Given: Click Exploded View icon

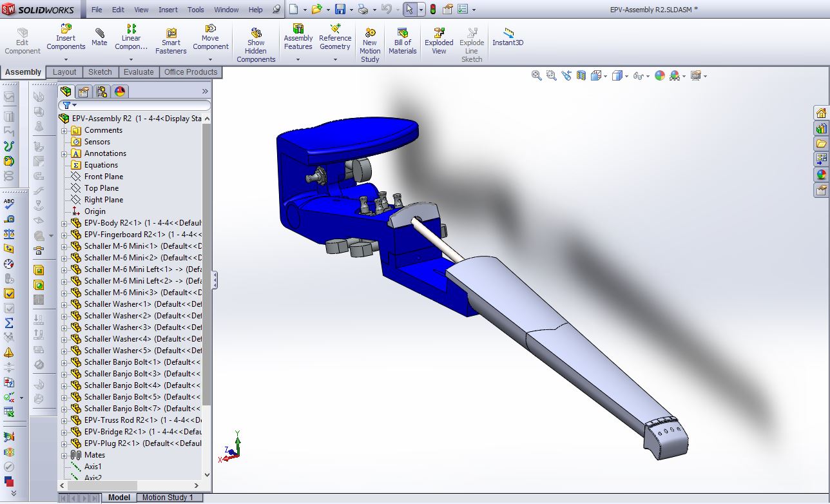Looking at the screenshot, I should (x=439, y=41).
